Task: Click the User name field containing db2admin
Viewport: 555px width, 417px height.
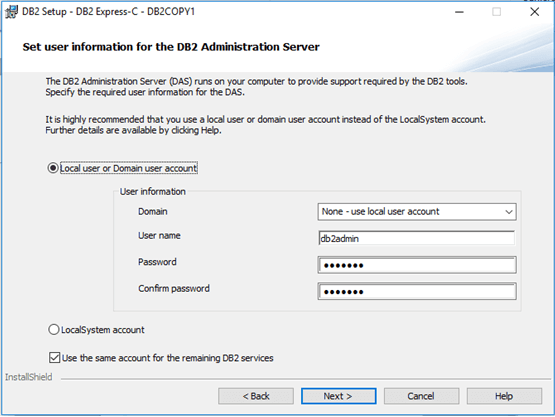Action: [x=417, y=239]
